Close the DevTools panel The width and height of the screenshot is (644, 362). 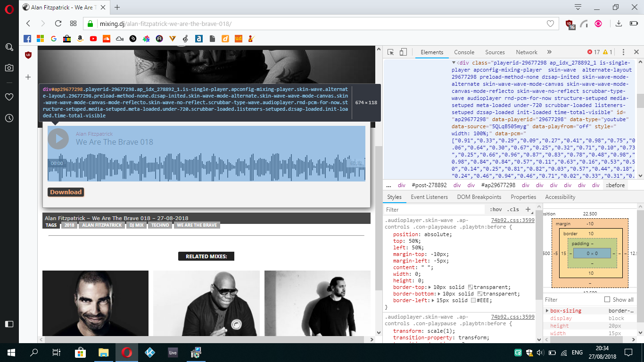click(636, 52)
